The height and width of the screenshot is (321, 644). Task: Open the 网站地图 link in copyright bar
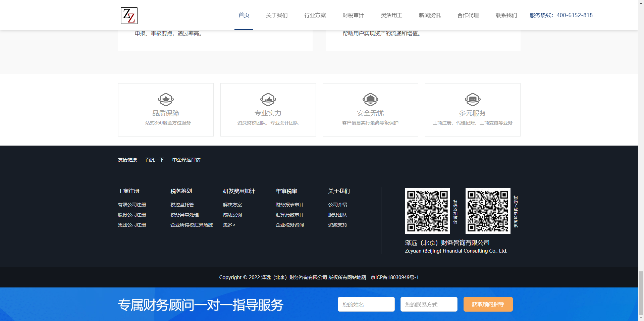click(x=357, y=277)
